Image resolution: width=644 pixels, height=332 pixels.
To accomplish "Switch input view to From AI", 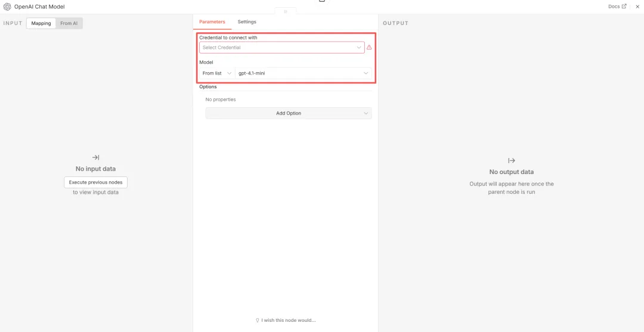I will (x=69, y=23).
